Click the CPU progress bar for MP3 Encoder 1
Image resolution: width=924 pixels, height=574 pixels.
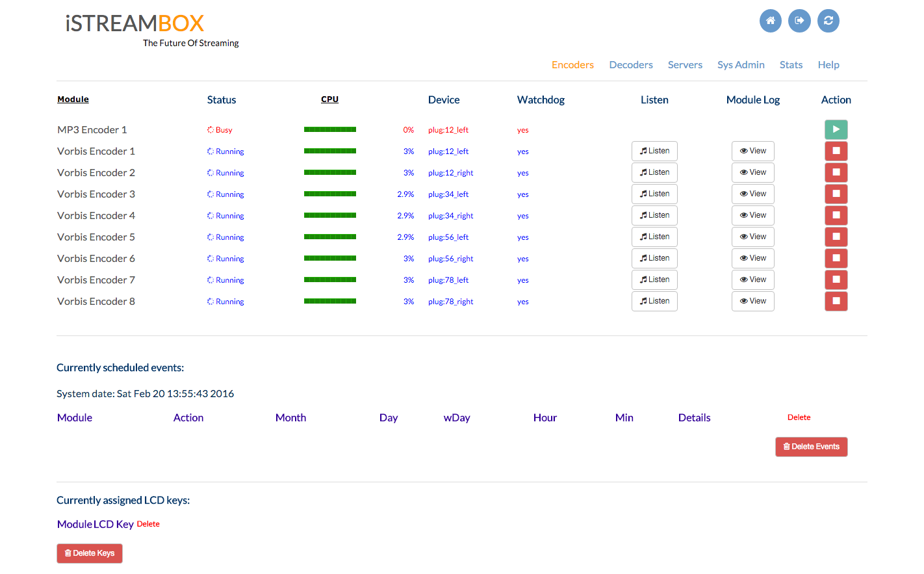[x=330, y=129]
